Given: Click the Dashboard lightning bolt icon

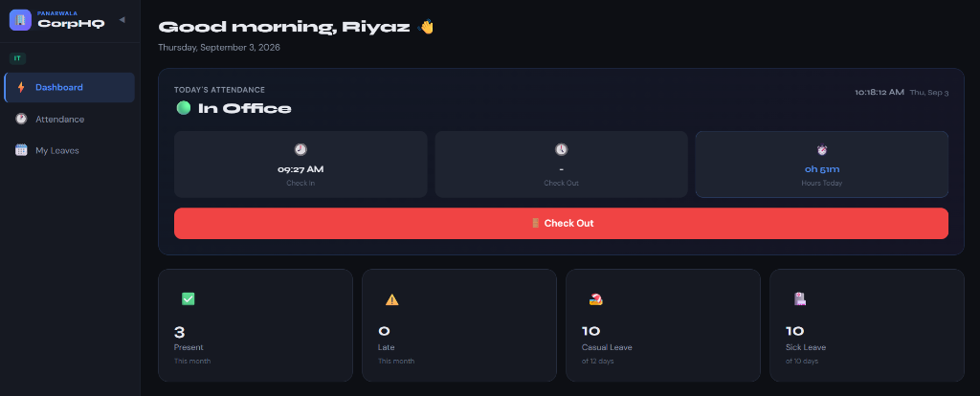Looking at the screenshot, I should pyautogui.click(x=21, y=87).
